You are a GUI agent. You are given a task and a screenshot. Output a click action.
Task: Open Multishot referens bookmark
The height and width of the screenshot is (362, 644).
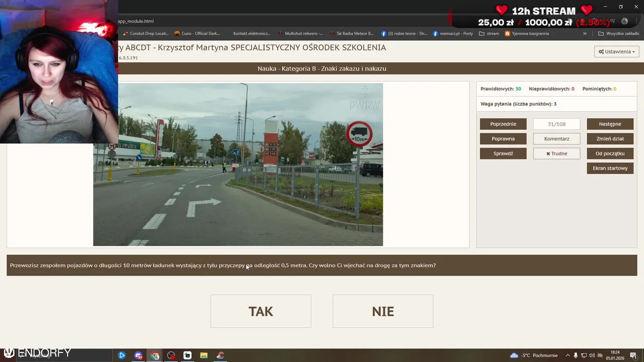(300, 34)
